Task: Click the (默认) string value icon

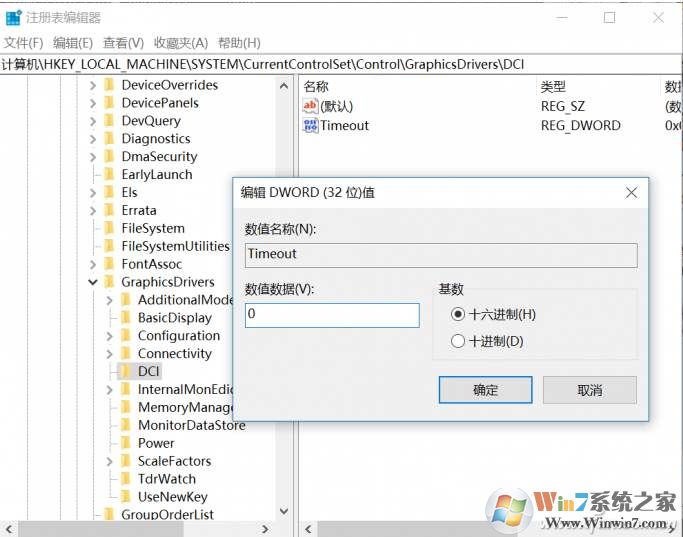Action: pos(310,106)
